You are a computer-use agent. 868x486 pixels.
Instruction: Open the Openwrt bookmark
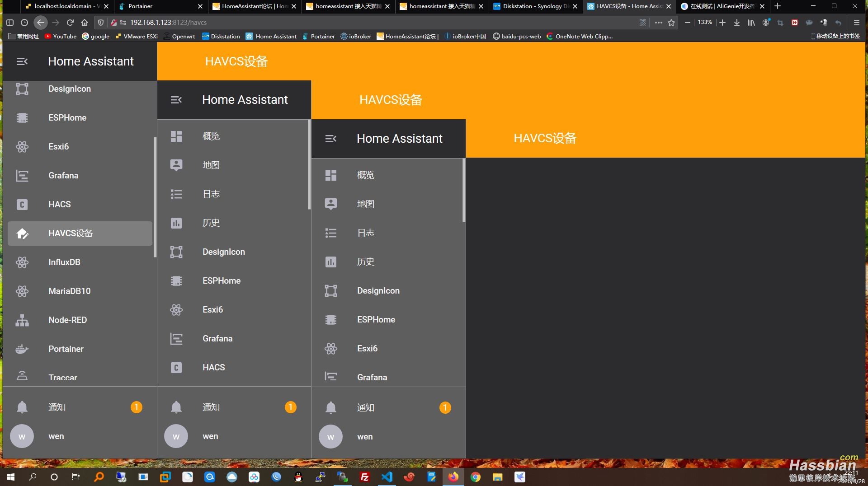click(x=179, y=36)
